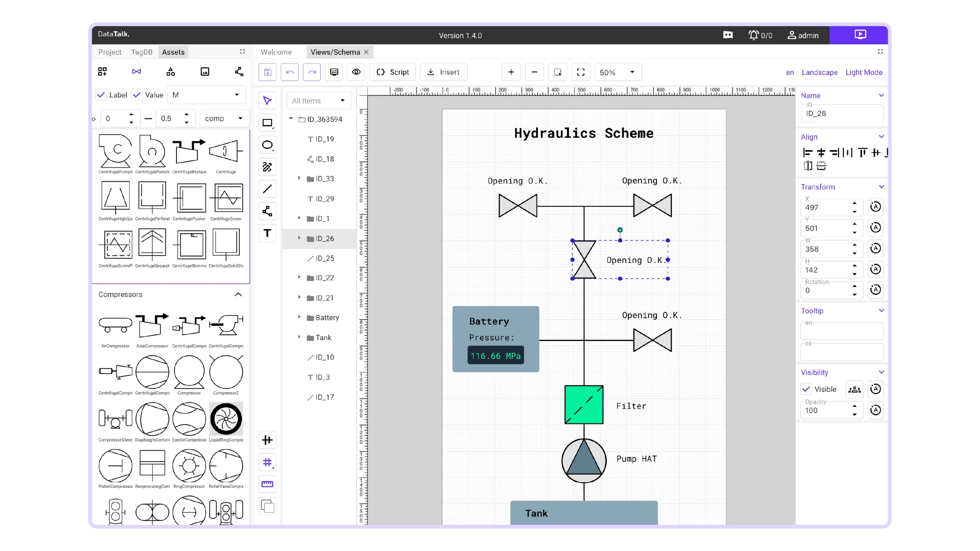Viewport: 980px width, 551px height.
Task: Click the save icon in toolbar
Action: 268,72
